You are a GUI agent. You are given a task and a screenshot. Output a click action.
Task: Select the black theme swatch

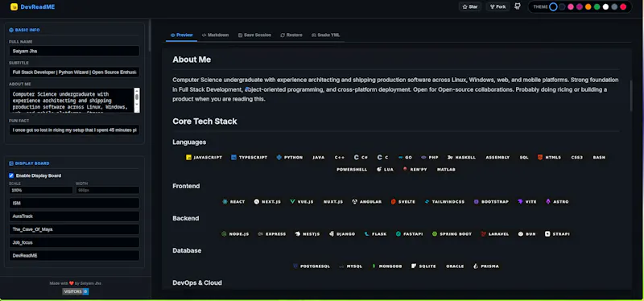(x=553, y=6)
